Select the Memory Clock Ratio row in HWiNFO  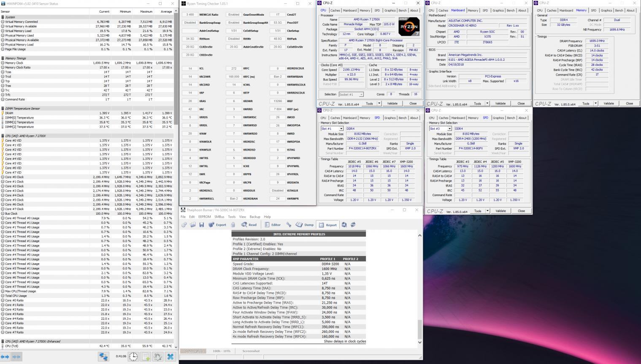[x=87, y=67]
